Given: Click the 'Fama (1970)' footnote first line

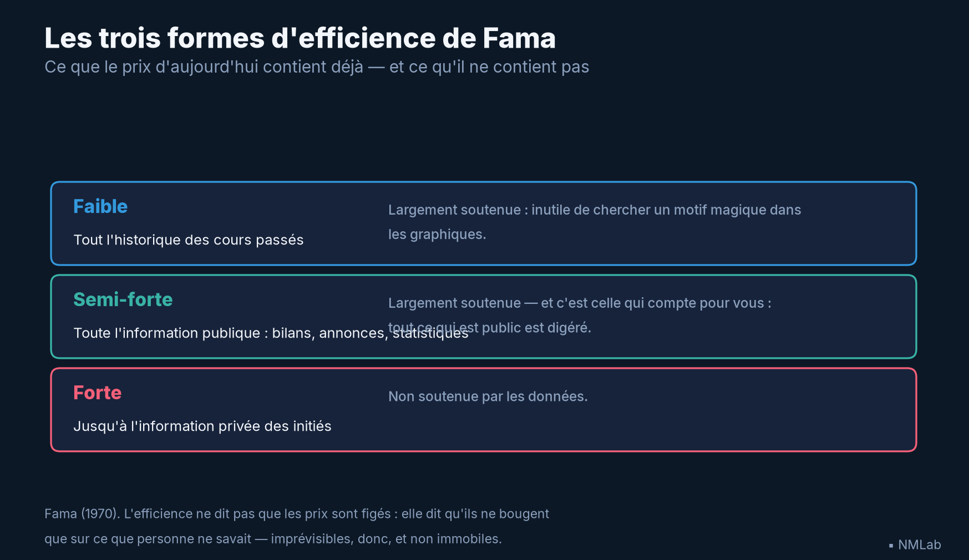Looking at the screenshot, I should coord(297,514).
